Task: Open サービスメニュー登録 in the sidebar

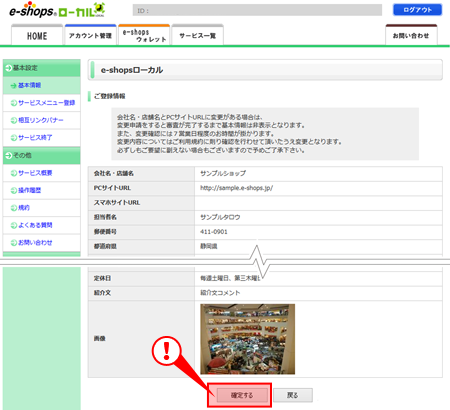Action: pyautogui.click(x=46, y=103)
